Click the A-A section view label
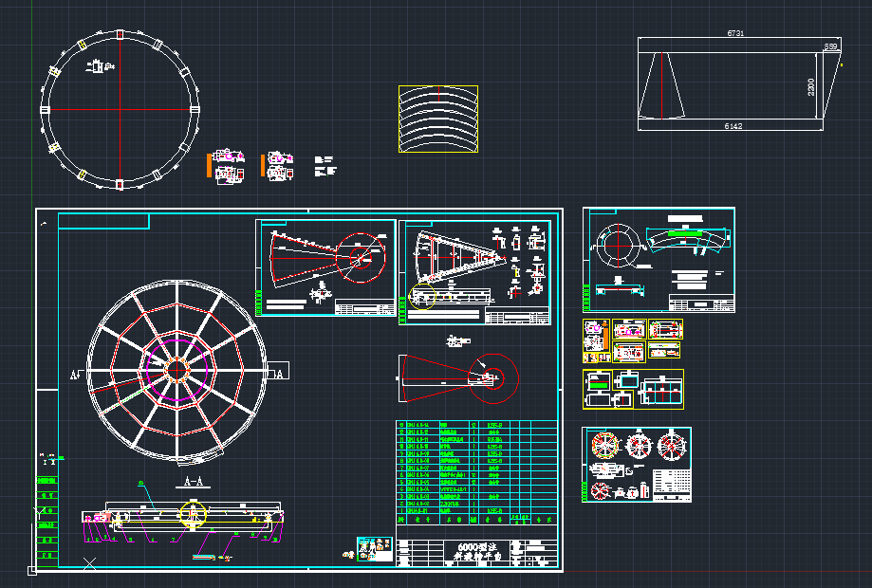 [193, 481]
